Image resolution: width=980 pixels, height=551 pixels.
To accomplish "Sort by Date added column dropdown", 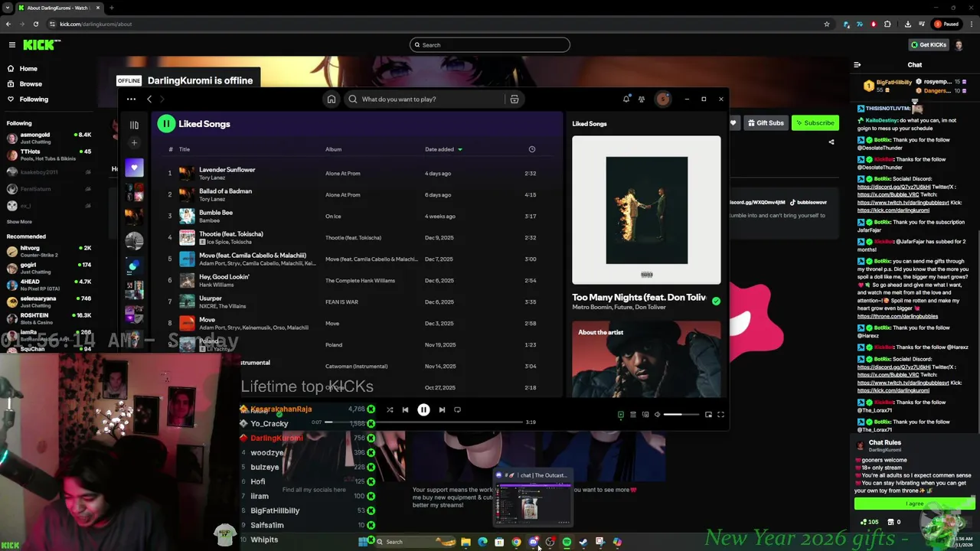I will pos(444,149).
